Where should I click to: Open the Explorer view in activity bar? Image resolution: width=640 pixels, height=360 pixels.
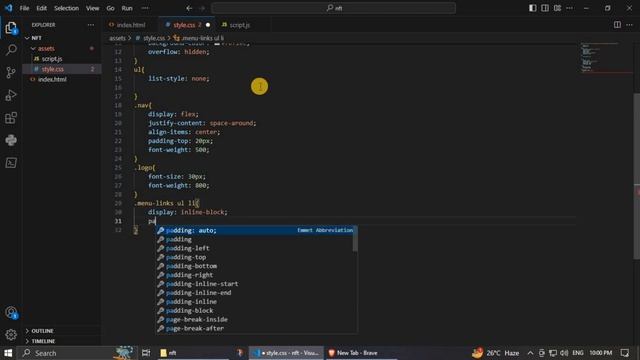click(11, 28)
